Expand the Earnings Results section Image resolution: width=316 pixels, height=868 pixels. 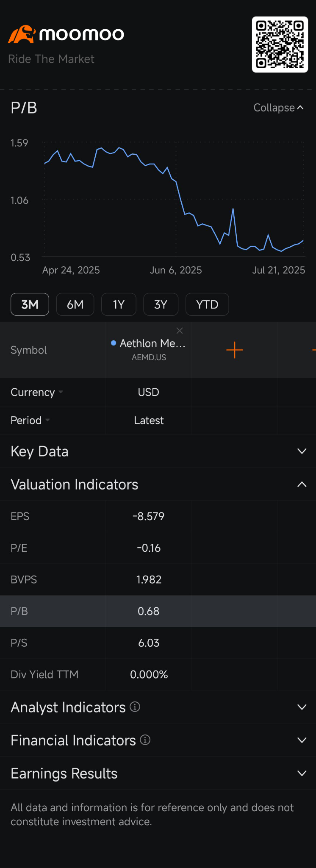point(158,773)
